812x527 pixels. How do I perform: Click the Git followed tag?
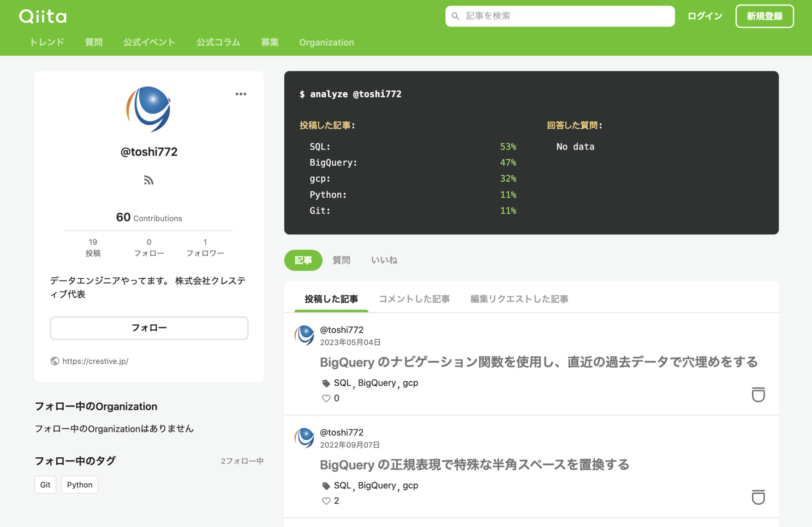point(45,485)
